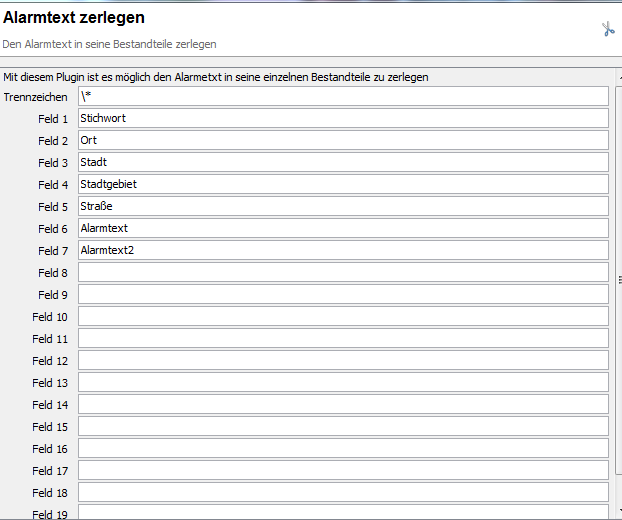Click into the empty Feld 9 input
This screenshot has width=622, height=520.
tap(342, 295)
